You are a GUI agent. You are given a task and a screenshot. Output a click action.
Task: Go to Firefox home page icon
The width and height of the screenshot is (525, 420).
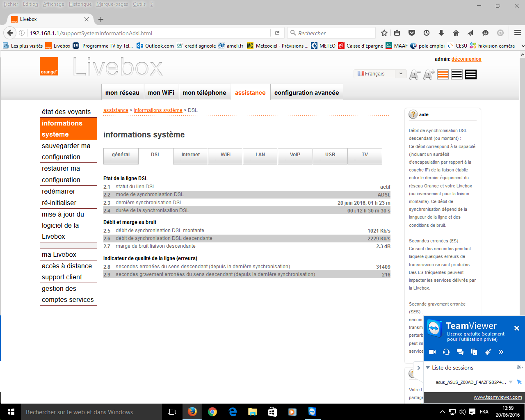pyautogui.click(x=456, y=33)
